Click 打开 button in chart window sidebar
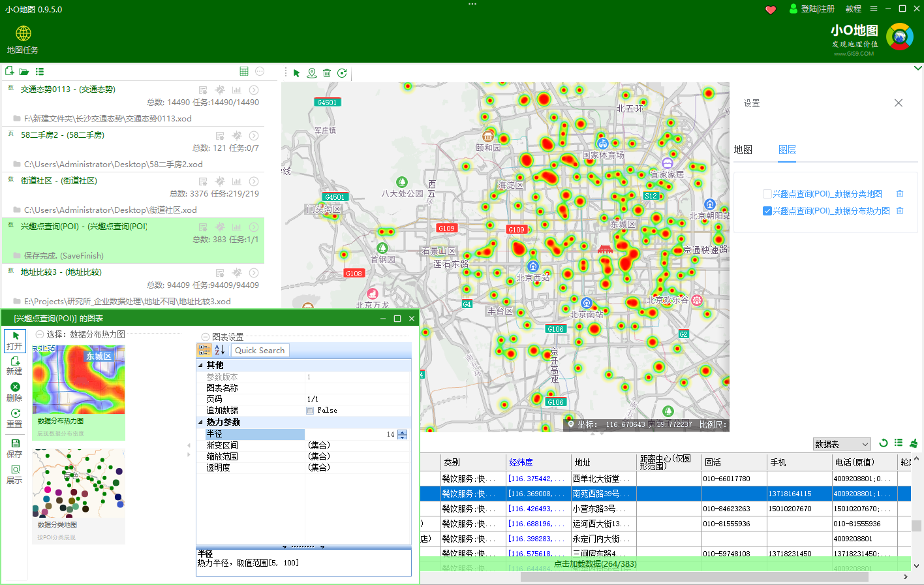Viewport: 924px width, 585px height. 14,341
